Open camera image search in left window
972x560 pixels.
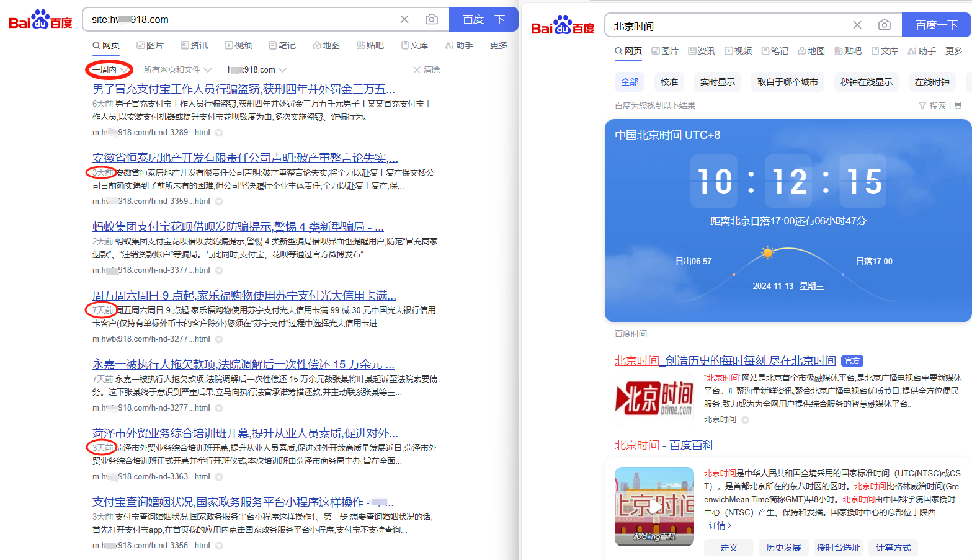pyautogui.click(x=432, y=19)
